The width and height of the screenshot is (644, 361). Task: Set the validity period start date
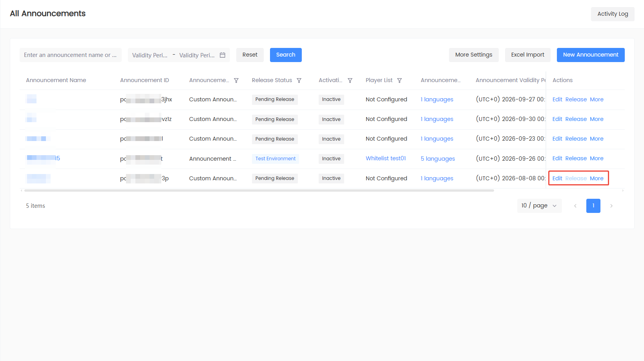click(x=150, y=55)
